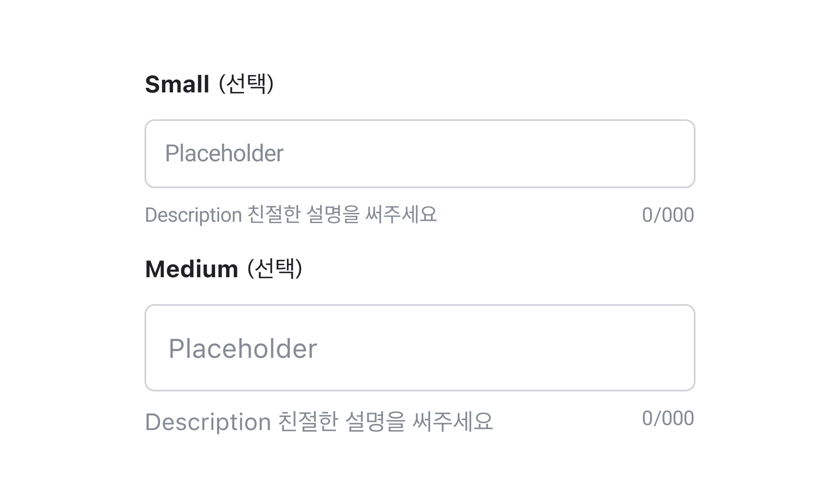Image resolution: width=840 pixels, height=504 pixels.
Task: Click "써주세요" under the Medium field
Action: (452, 422)
